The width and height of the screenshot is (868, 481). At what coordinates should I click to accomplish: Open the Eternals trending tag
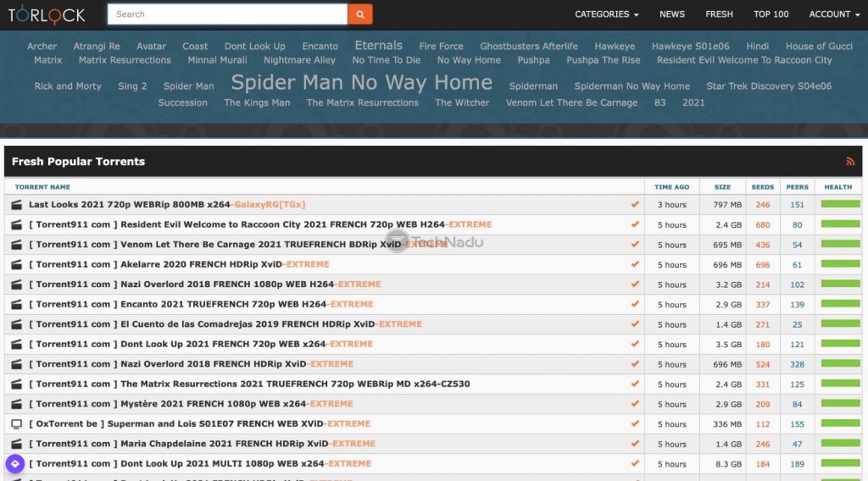[379, 46]
